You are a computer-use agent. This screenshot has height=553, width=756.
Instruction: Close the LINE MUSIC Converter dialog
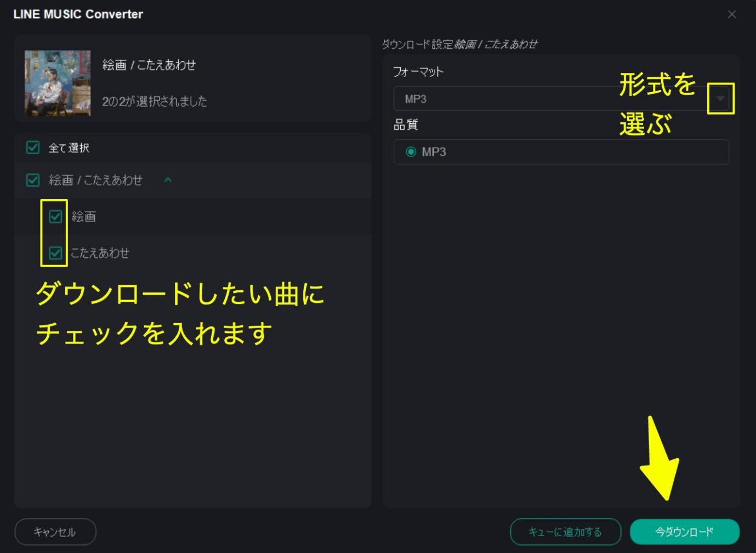731,14
